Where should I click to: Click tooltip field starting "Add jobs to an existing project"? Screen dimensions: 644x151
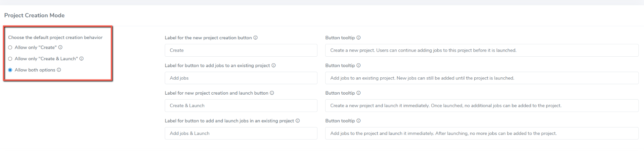click(482, 78)
